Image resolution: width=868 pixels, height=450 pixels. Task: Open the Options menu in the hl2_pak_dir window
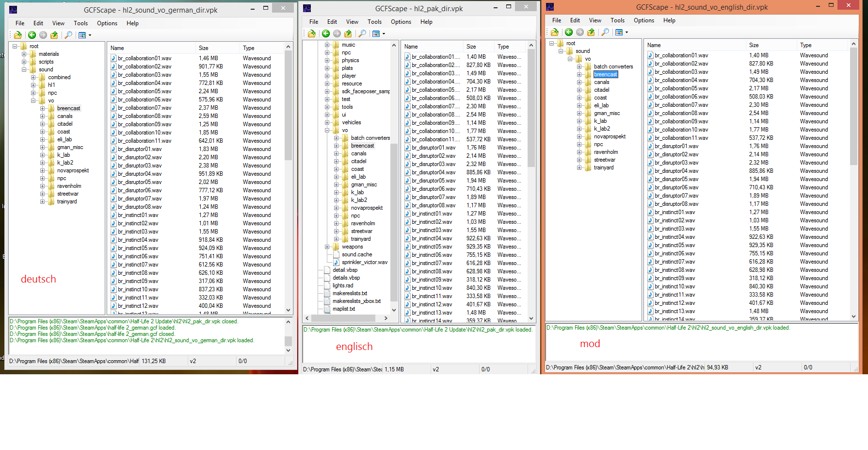tap(401, 22)
